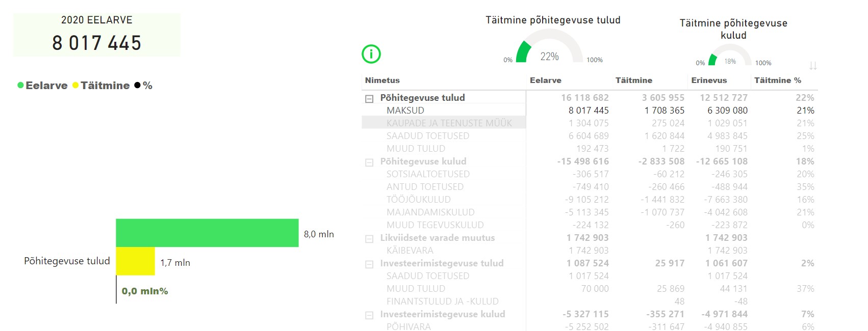Select the MAKSUD row

click(405, 111)
